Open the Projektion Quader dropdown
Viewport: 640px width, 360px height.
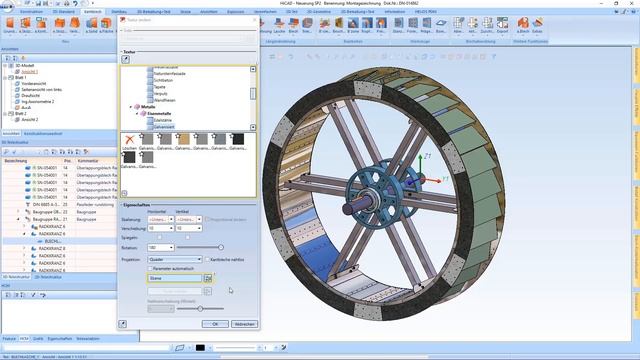[199, 259]
